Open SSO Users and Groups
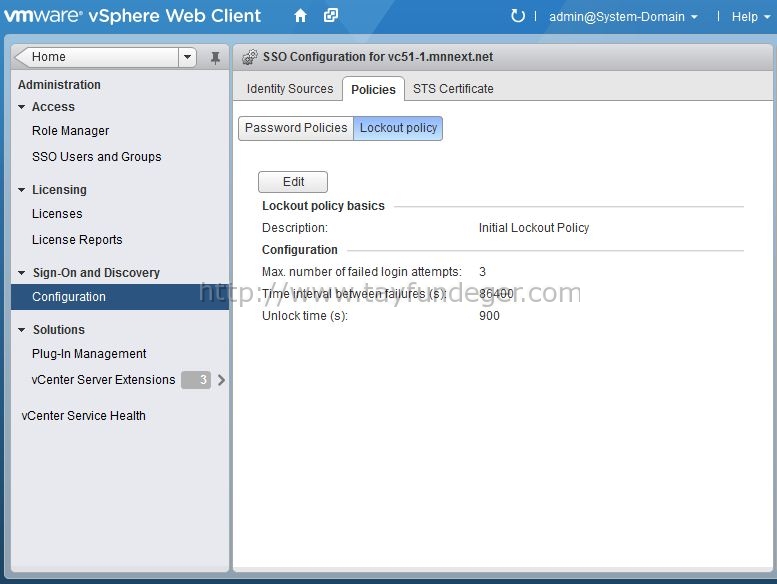 pyautogui.click(x=97, y=157)
